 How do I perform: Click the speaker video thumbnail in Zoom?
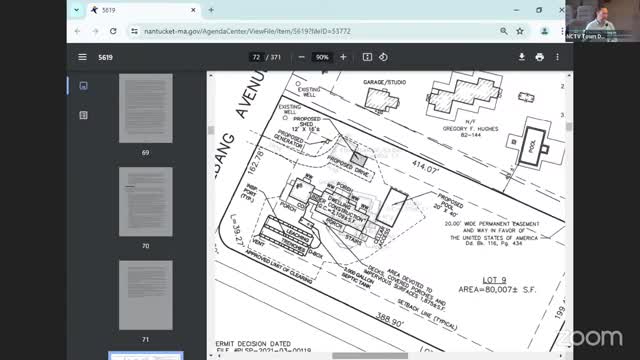click(602, 20)
